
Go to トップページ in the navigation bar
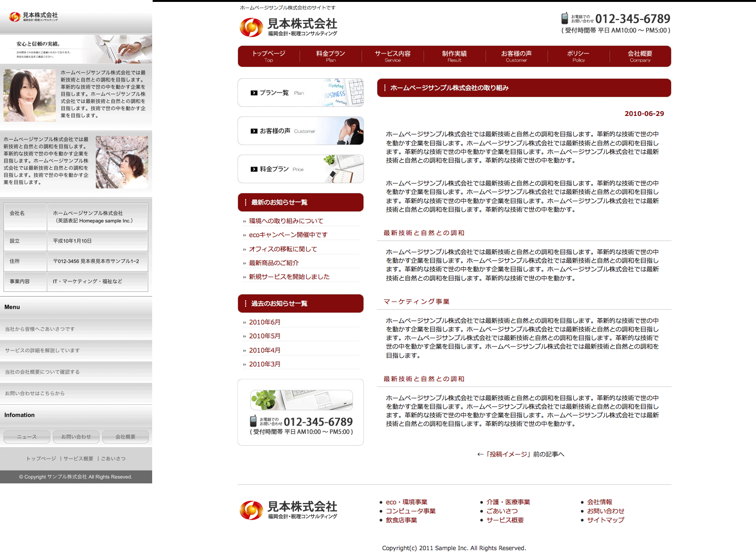pos(269,56)
